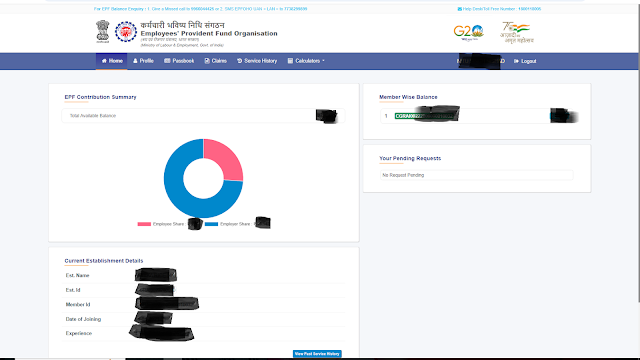640x360 pixels.
Task: Click the G20 logo in header
Action: tap(469, 32)
